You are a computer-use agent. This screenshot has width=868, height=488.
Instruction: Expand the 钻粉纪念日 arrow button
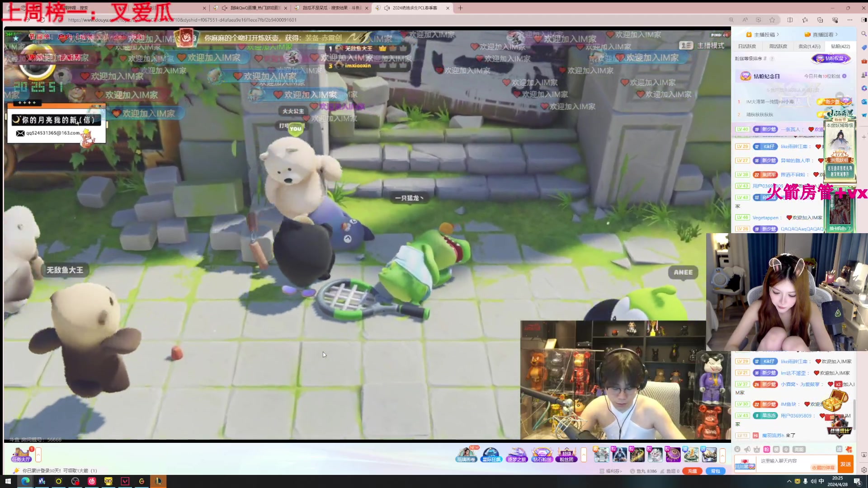(844, 76)
